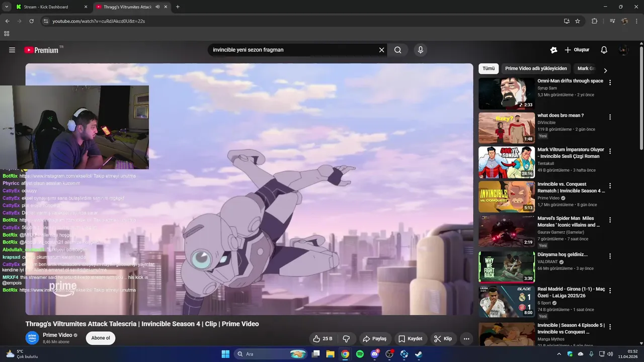Close the Kick Dashboard tab
The width and height of the screenshot is (644, 362).
coord(86,7)
